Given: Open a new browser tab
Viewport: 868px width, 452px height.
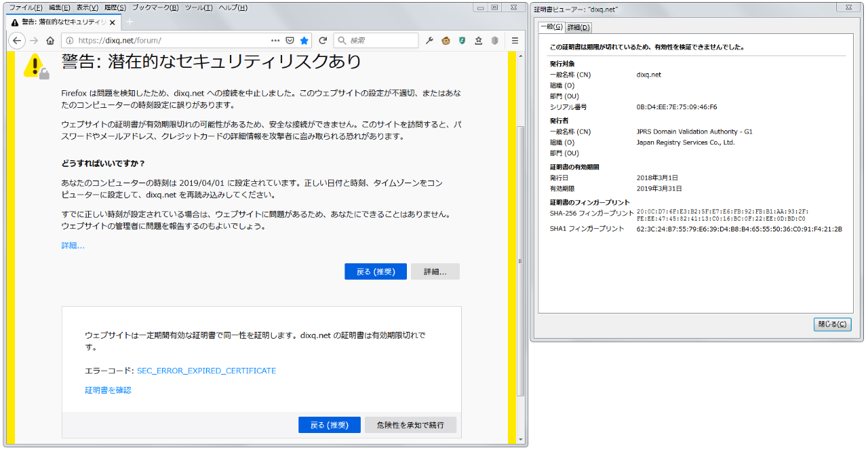Looking at the screenshot, I should (x=130, y=22).
